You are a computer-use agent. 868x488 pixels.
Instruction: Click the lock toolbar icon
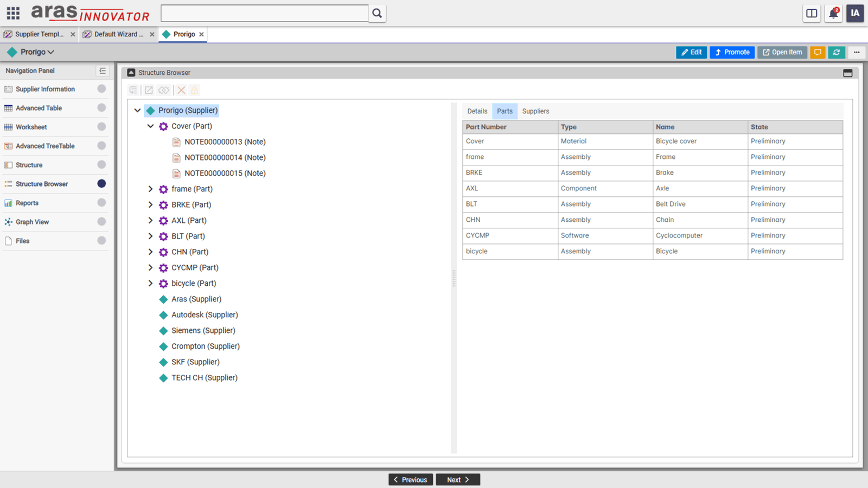point(195,90)
